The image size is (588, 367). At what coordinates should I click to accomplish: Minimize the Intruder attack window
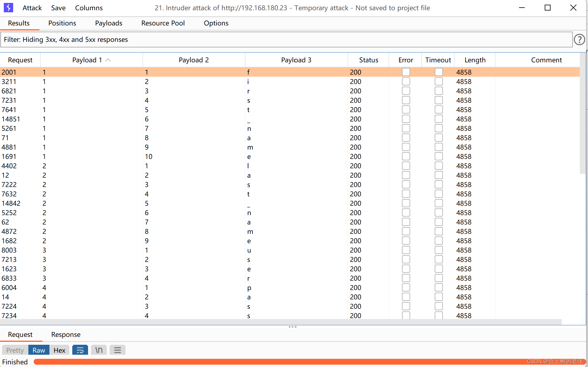coord(522,8)
